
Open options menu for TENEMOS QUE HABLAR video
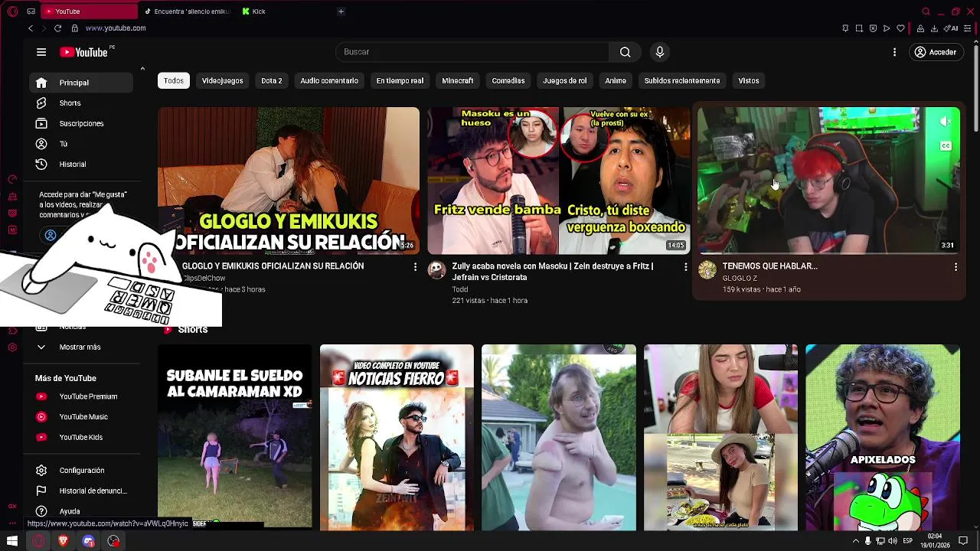955,266
